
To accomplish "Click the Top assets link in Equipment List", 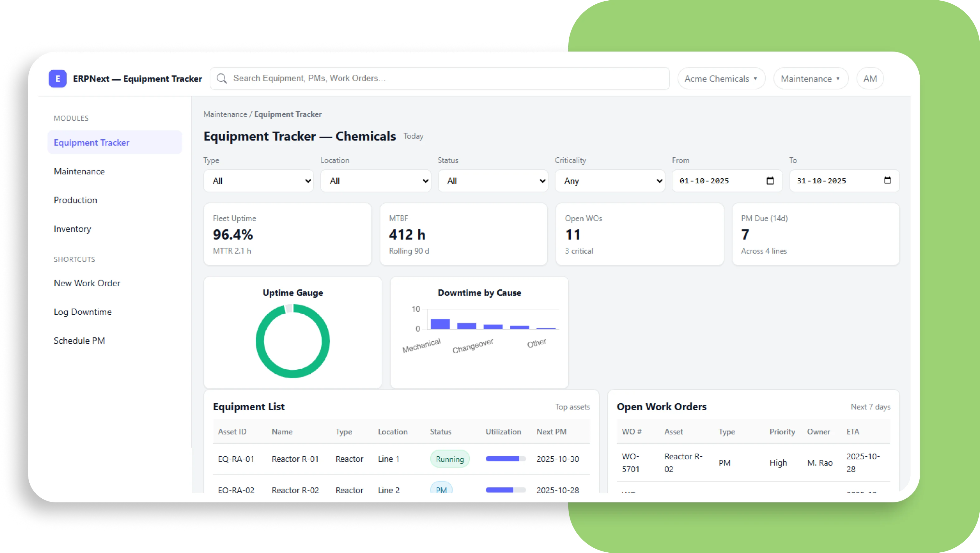I will coord(572,406).
